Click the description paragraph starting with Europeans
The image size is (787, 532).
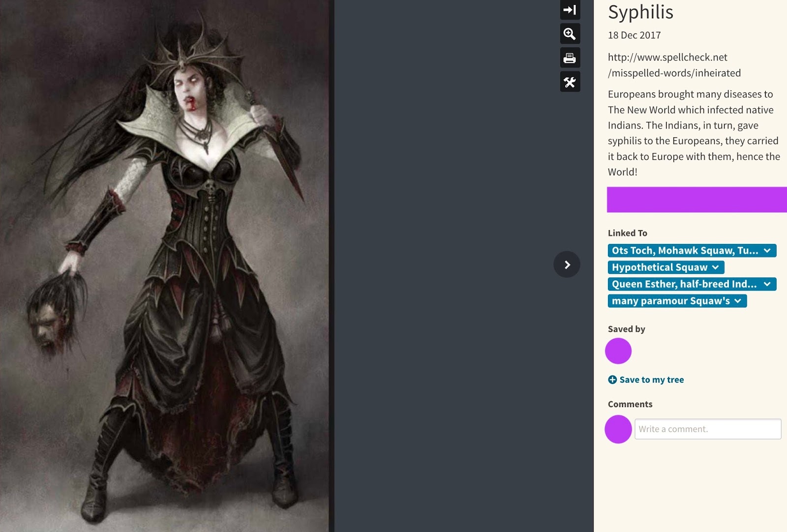coord(694,133)
